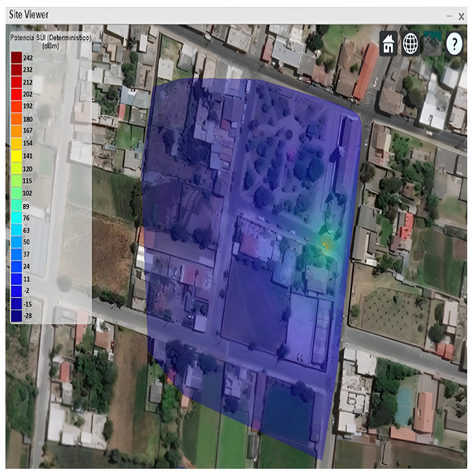476x475 pixels.
Task: Select the 141 yellow legend swatch
Action: tap(16, 156)
